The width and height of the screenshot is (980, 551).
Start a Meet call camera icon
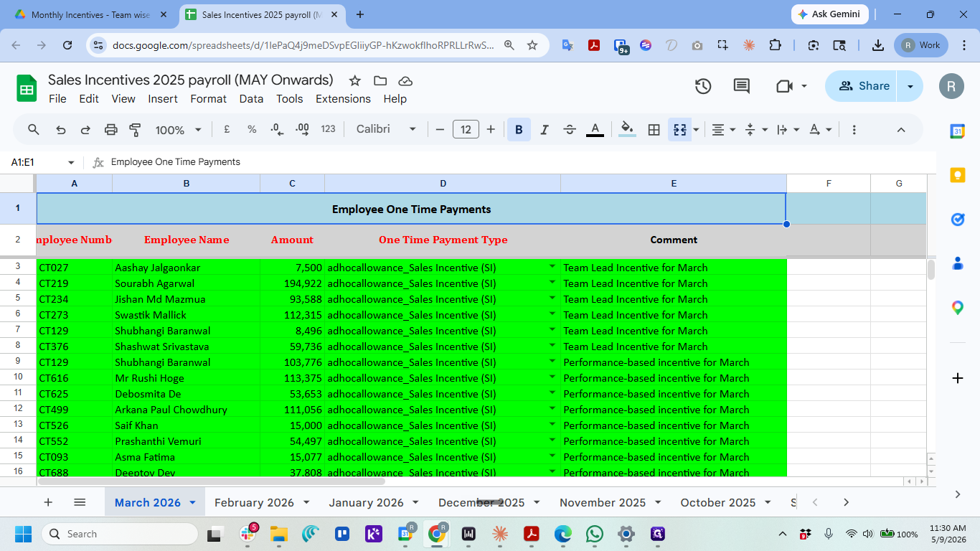pos(784,86)
